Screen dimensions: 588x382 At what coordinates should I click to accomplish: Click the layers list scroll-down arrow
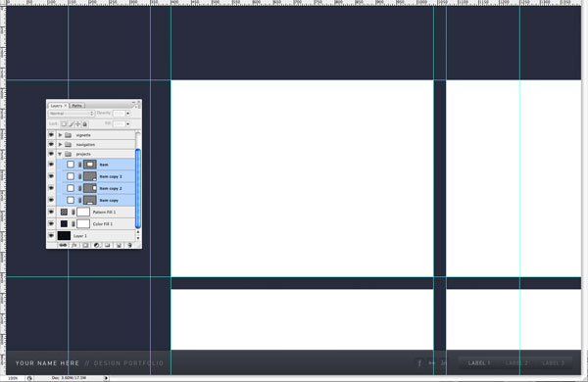pos(138,238)
